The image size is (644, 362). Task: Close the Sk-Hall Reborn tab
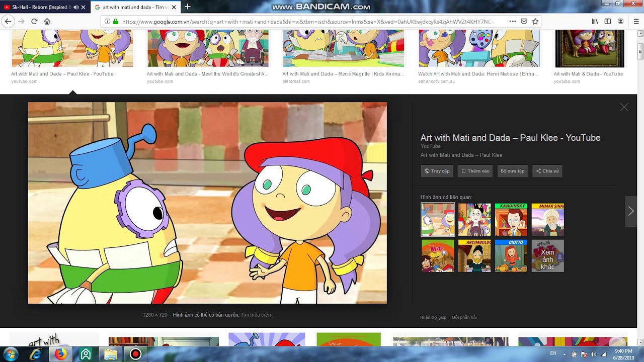click(84, 7)
